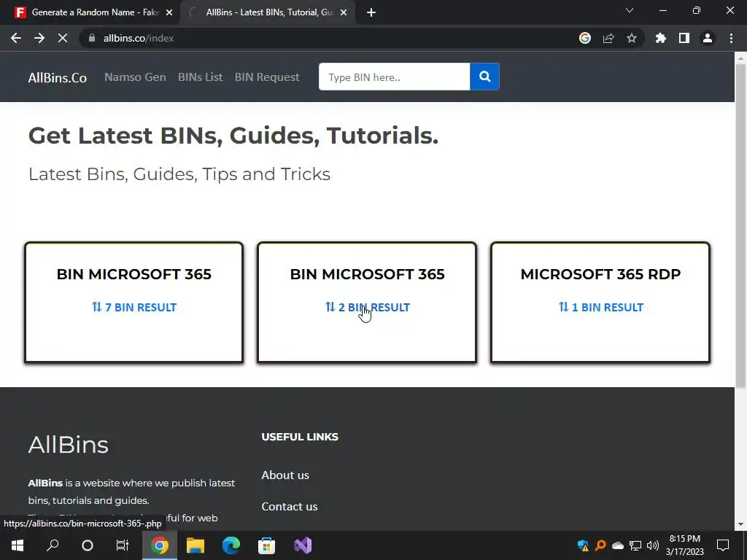Open the Namso Gen menu item
This screenshot has width=747, height=560.
135,77
